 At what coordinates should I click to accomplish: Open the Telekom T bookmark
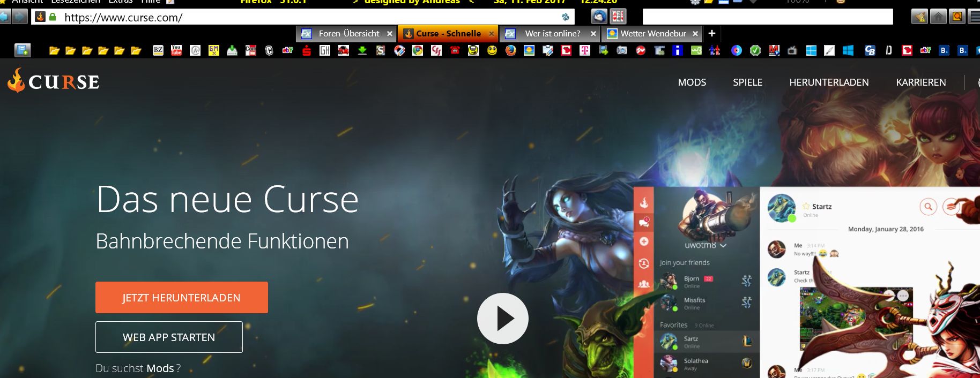[x=584, y=50]
